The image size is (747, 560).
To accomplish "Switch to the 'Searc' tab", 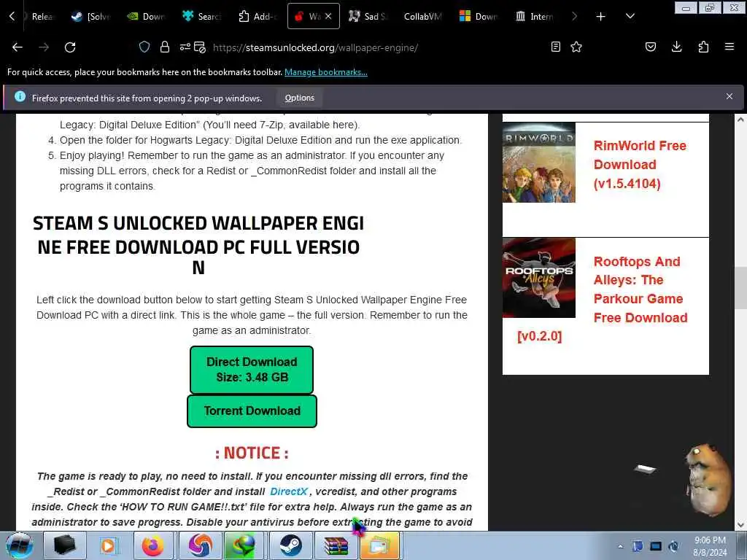I will point(202,16).
